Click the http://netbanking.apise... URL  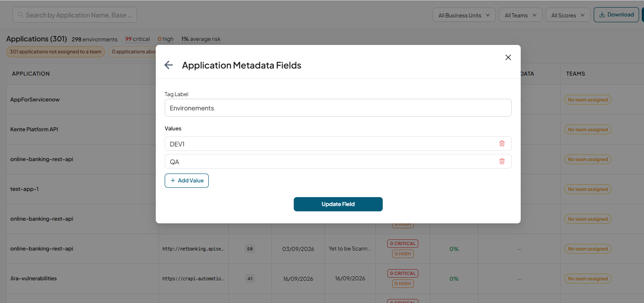click(x=194, y=249)
